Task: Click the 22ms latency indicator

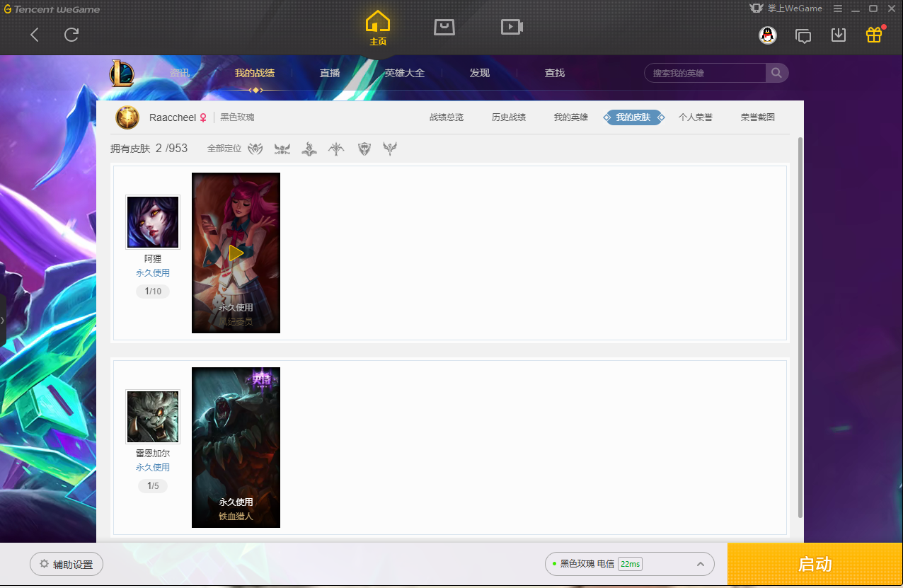Action: click(x=630, y=564)
